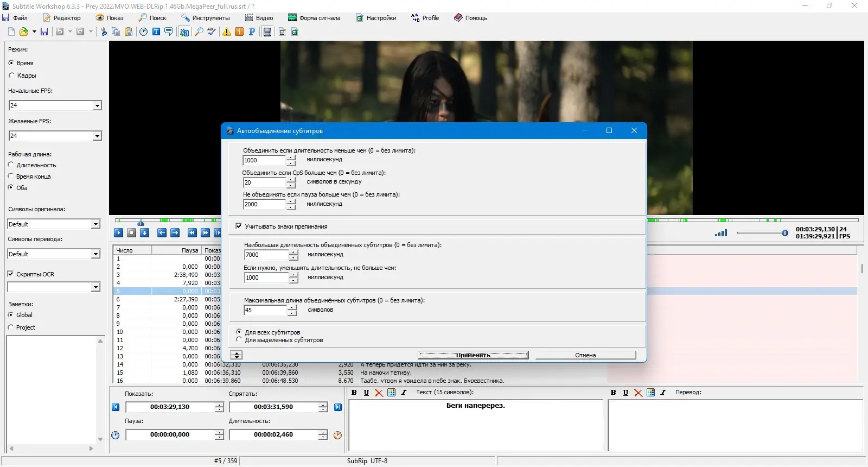This screenshot has width=868, height=467.
Task: Expand the Начальные FPS dropdown
Action: click(x=97, y=106)
